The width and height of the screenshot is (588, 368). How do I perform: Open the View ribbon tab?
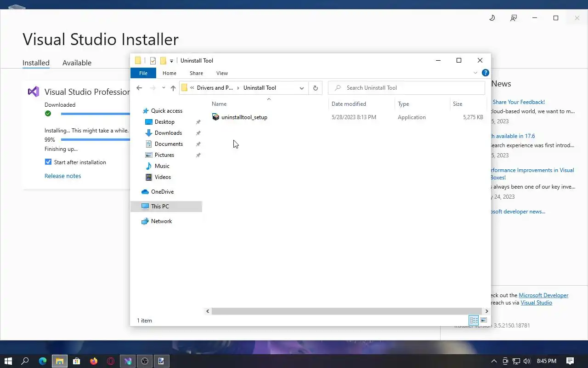tap(222, 73)
